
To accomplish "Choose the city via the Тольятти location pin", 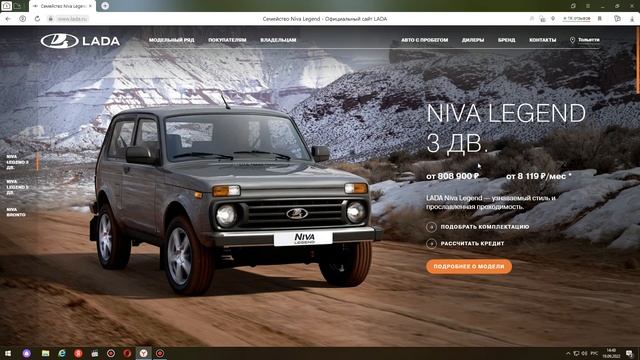I will (x=584, y=40).
